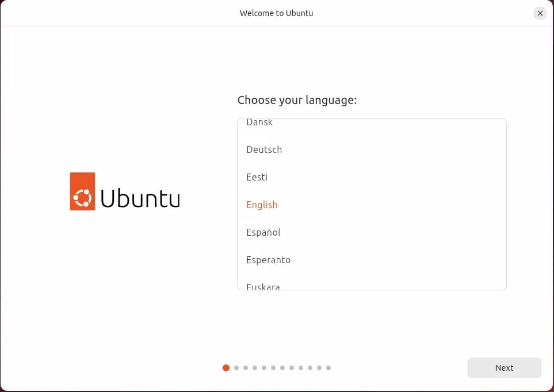Click the fifth page indicator dot
This screenshot has height=392, width=554.
pyautogui.click(x=263, y=368)
